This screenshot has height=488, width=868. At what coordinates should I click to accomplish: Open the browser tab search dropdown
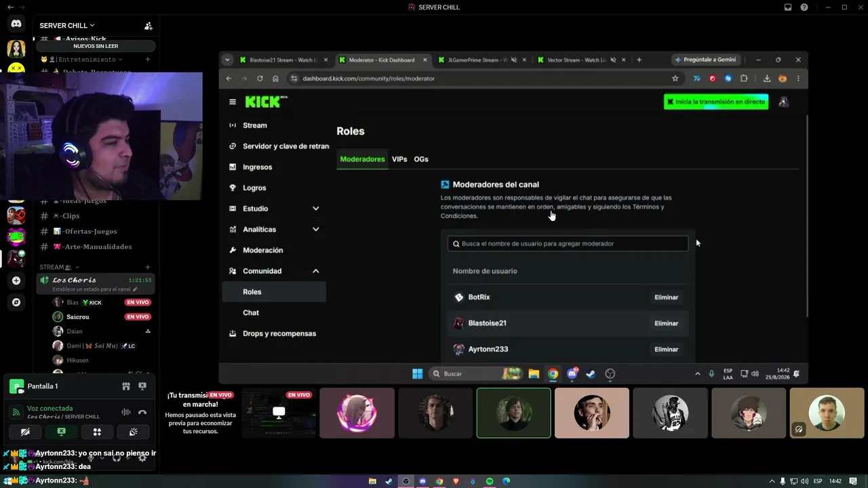click(227, 60)
